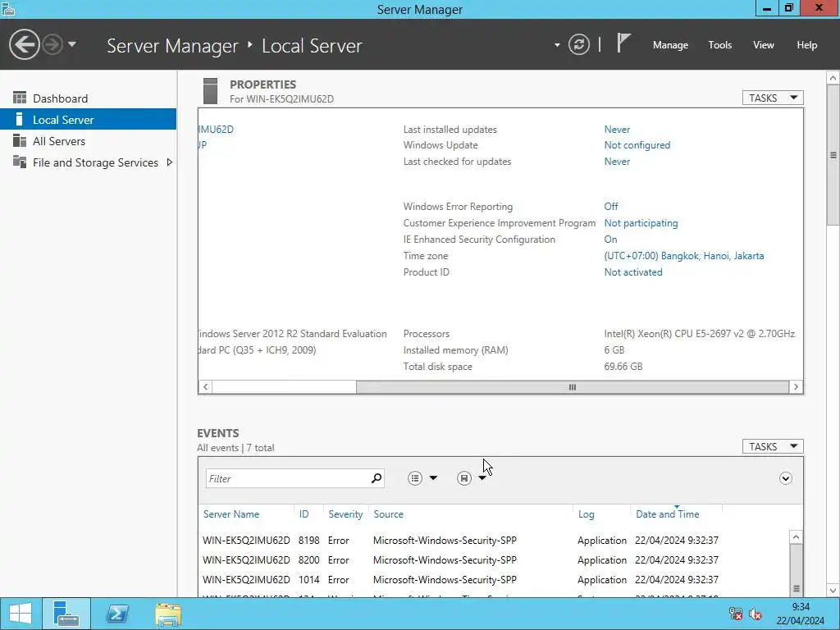Click Windows Update 'Not configured' link
The width and height of the screenshot is (840, 630).
[x=637, y=144]
